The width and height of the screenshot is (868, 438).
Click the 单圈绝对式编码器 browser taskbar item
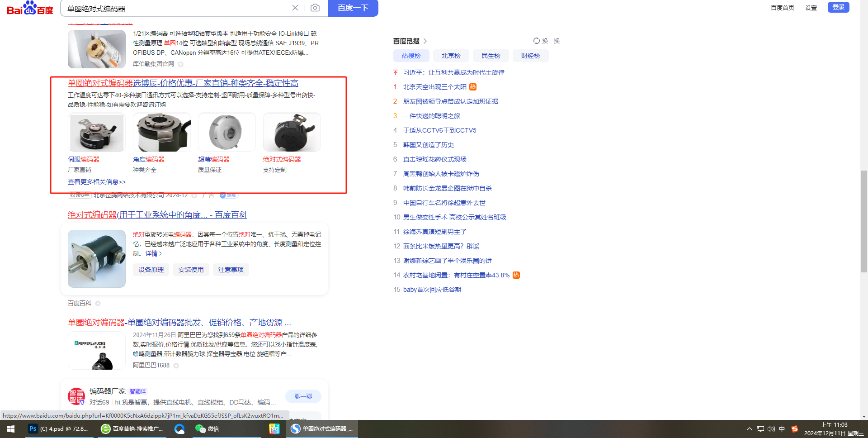(x=322, y=429)
